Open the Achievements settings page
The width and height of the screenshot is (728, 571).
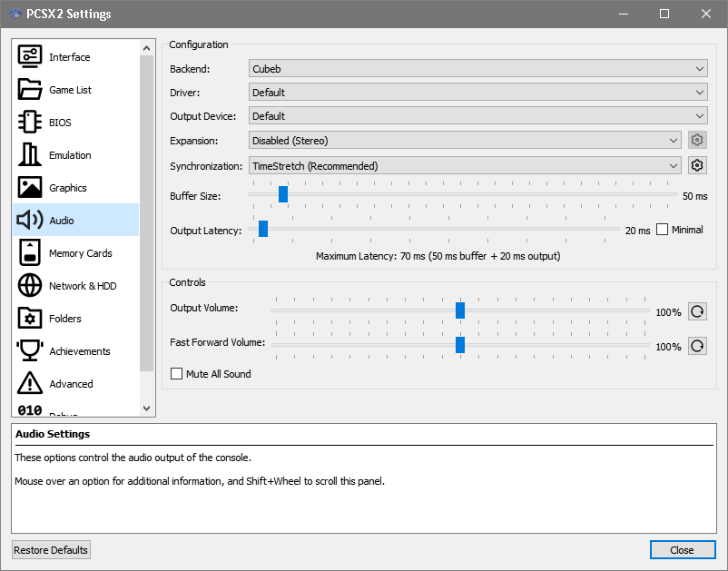coord(75,351)
